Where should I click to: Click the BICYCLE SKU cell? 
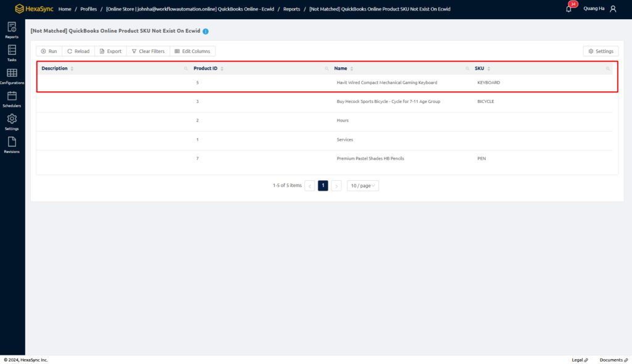[x=486, y=102]
